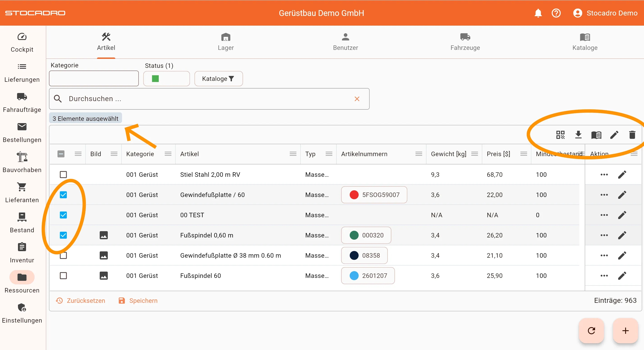The width and height of the screenshot is (644, 350).
Task: Open the notifications bell
Action: (538, 13)
